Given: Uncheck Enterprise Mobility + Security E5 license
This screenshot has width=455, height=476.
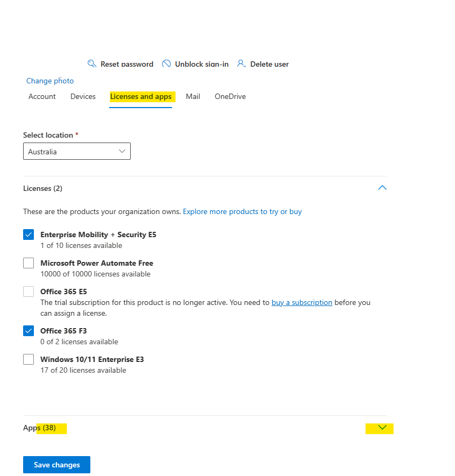Looking at the screenshot, I should [29, 235].
